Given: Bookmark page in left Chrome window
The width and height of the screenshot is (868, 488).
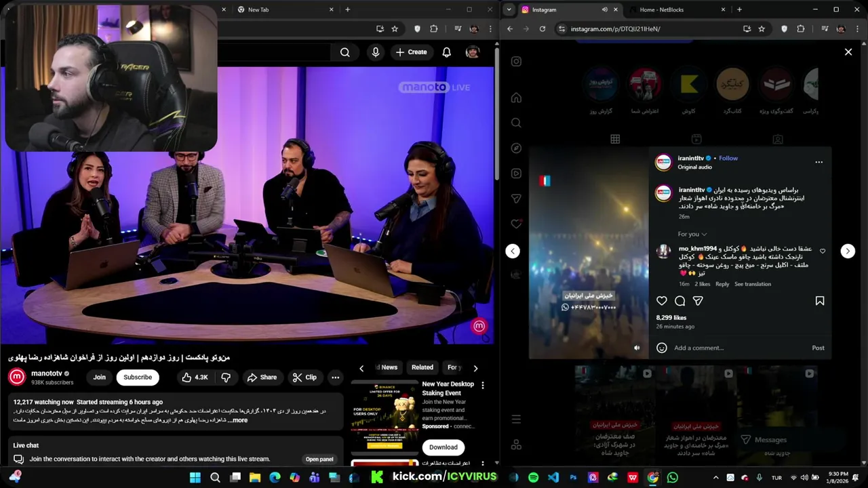Looking at the screenshot, I should (395, 28).
